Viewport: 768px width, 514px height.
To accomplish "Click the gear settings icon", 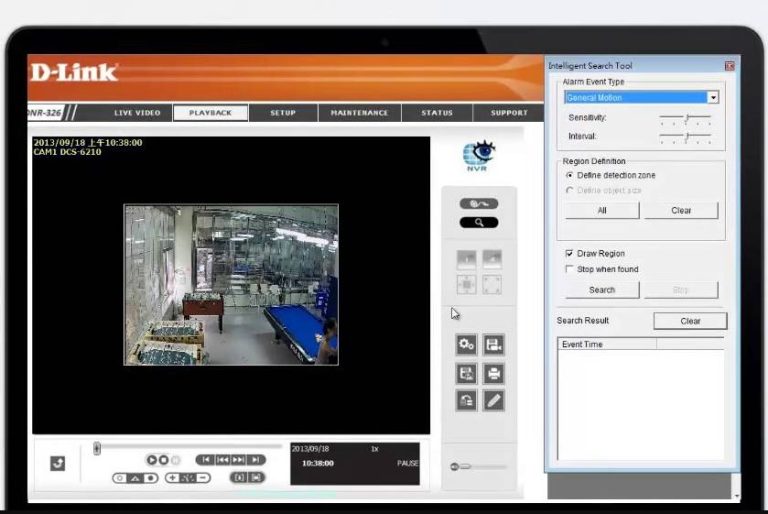I will 466,345.
